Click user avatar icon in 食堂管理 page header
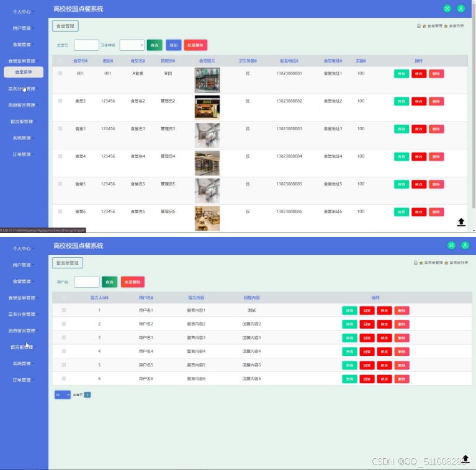 pyautogui.click(x=460, y=9)
